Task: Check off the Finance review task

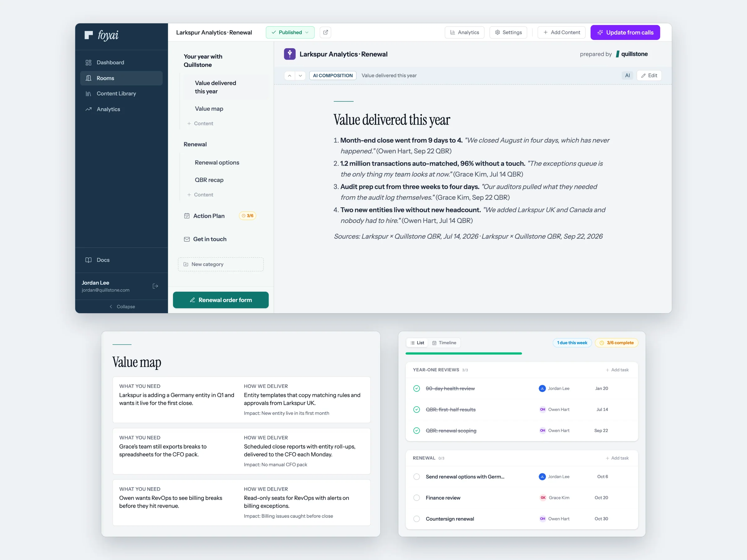Action: 416,497
